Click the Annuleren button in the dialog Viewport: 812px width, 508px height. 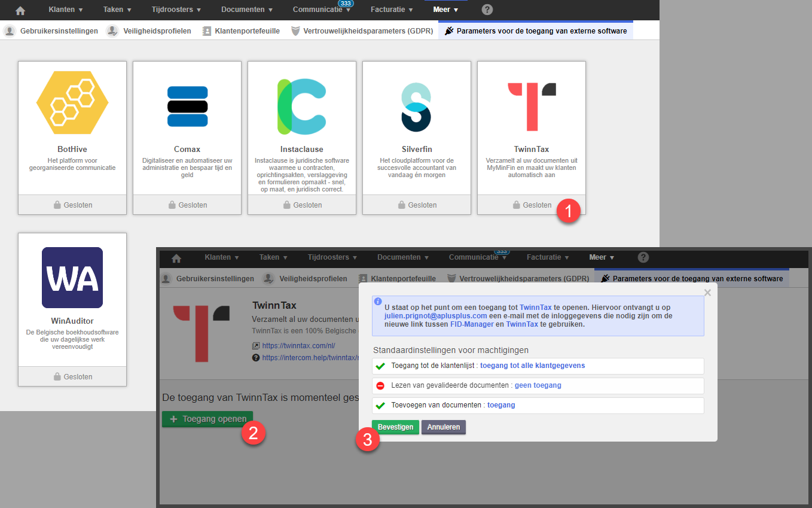[x=444, y=427]
